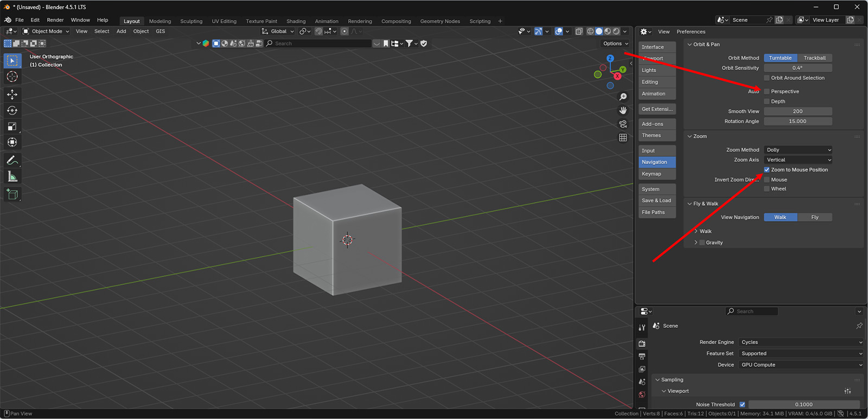Switch to the Sculpting workspace tab
This screenshot has height=419, width=868.
(x=191, y=21)
